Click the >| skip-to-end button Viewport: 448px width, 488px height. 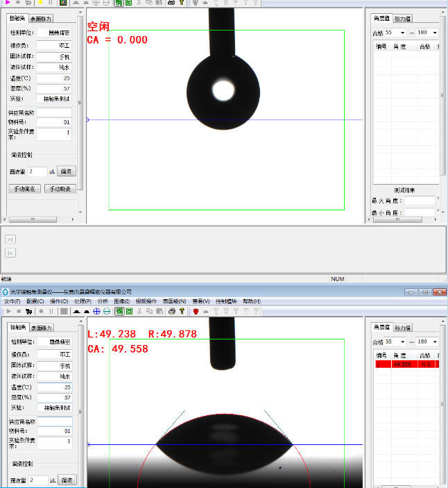tap(10, 239)
